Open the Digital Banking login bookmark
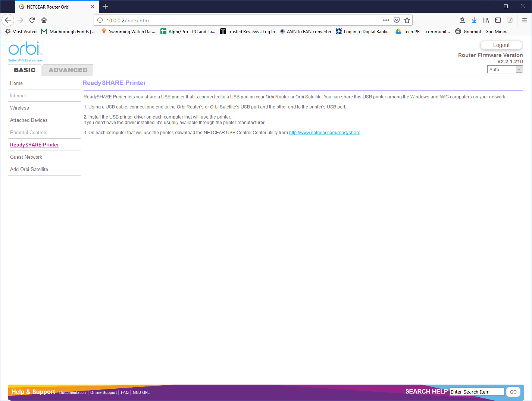Image resolution: width=532 pixels, height=401 pixels. pos(363,32)
